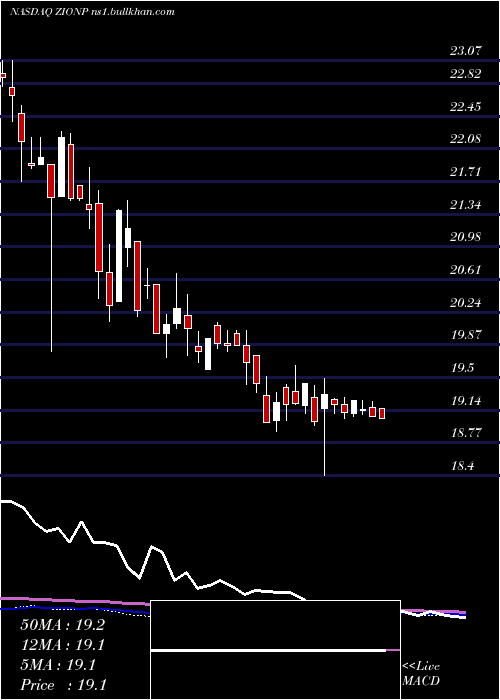Click the 19.87 price axis label

466,335
